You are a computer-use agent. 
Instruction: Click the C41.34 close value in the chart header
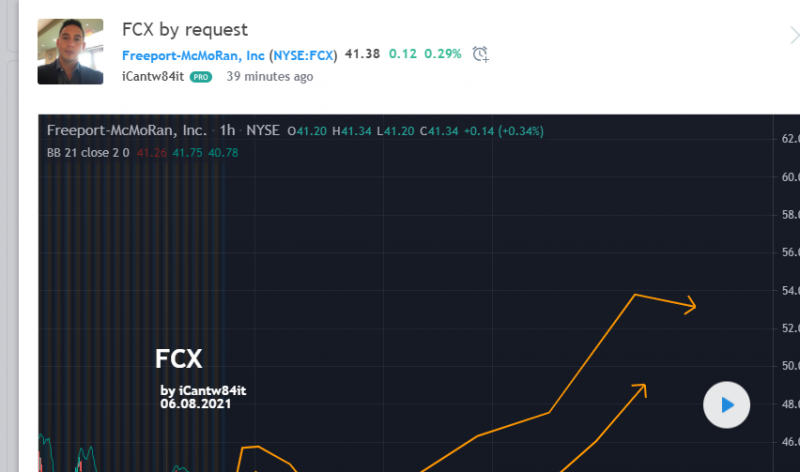[439, 131]
